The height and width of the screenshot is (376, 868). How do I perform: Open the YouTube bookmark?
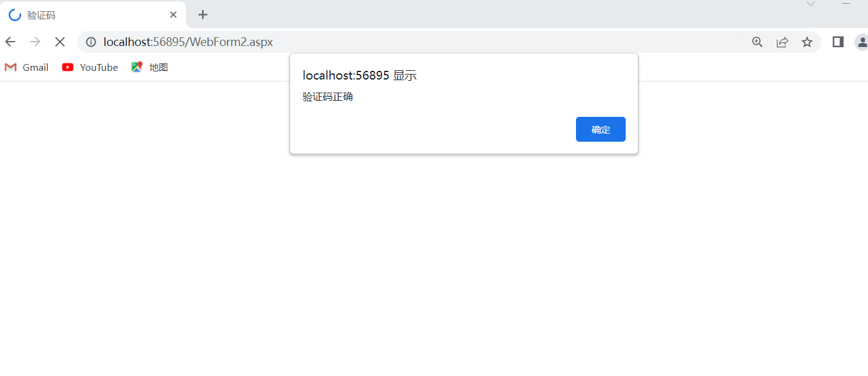tap(90, 67)
